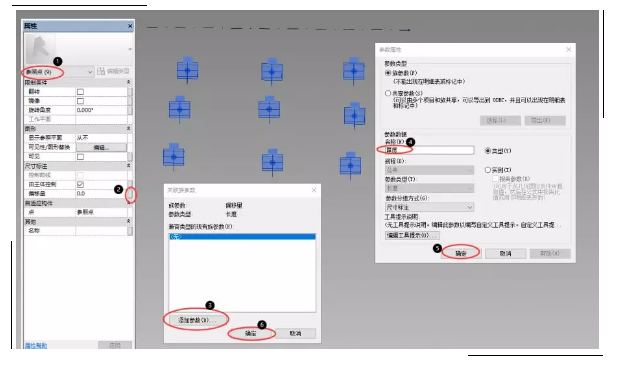Screen dimensions: 618x365
Task: Toggle the 镜像 checkbox
Action: pos(80,101)
